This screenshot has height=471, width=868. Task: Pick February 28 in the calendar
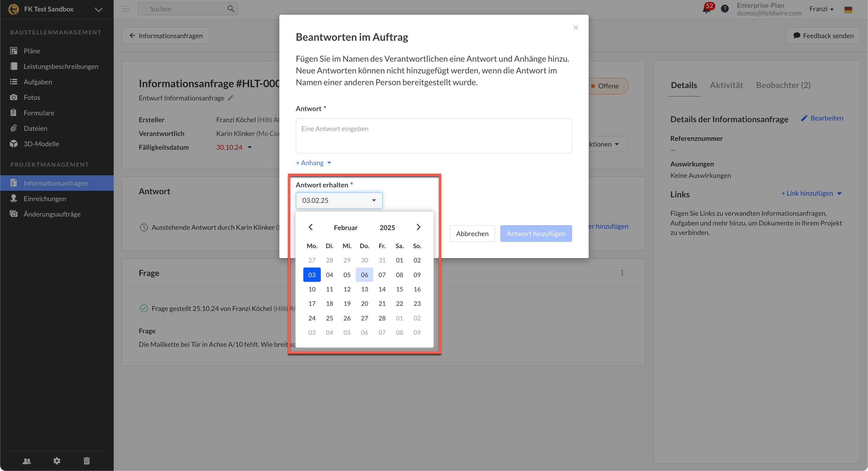[x=382, y=318]
